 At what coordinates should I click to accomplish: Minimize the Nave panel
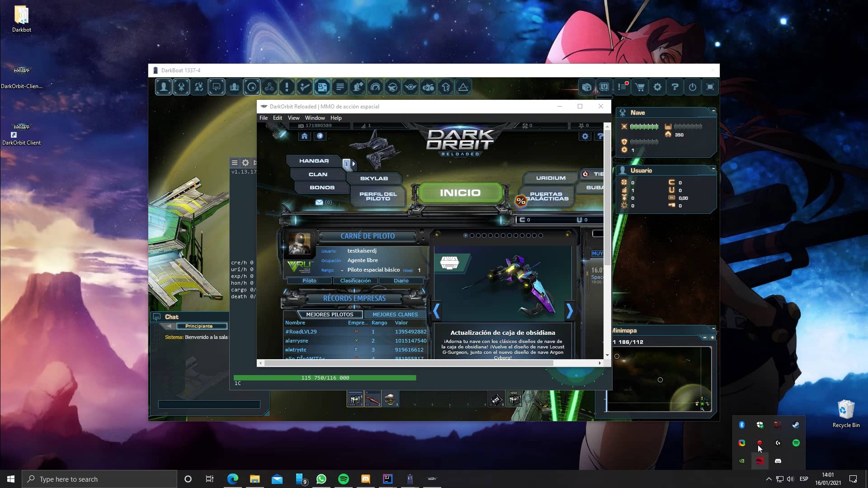(x=713, y=111)
